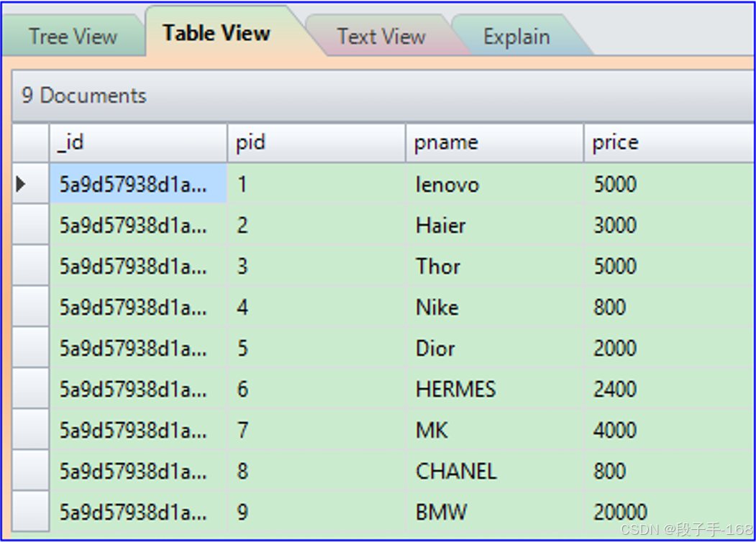
Task: Select the _id cell in lenovo row
Action: pos(138,183)
